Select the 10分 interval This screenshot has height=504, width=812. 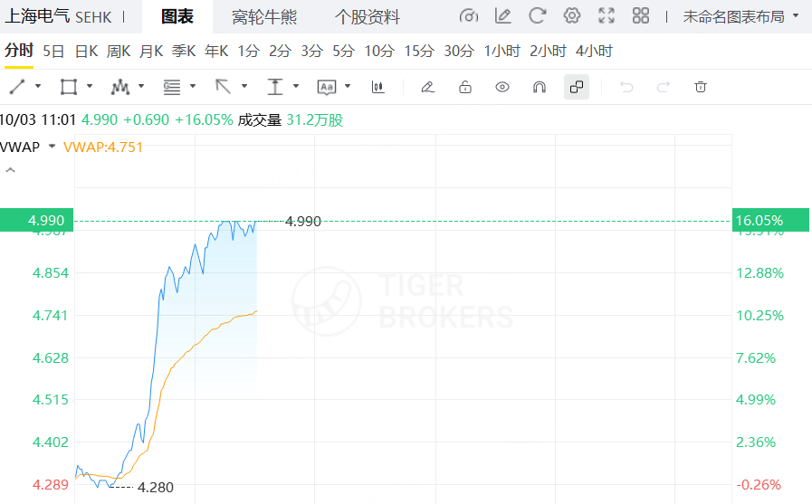coord(379,52)
